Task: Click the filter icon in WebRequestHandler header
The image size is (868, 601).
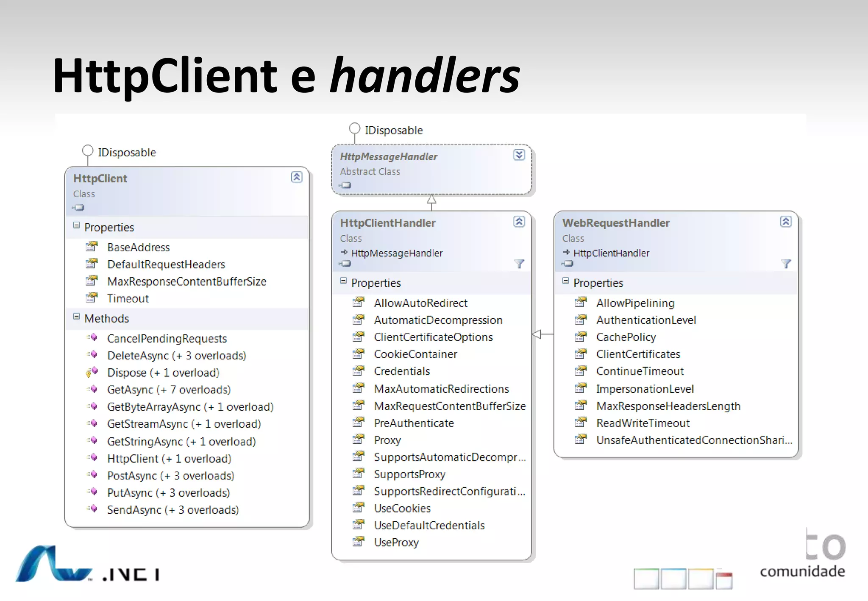Action: point(786,264)
